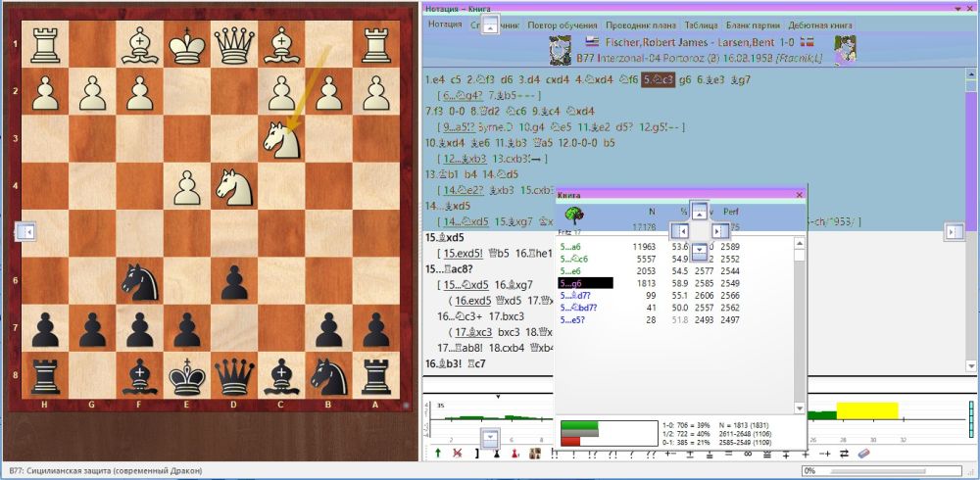This screenshot has height=480, width=980.
Task: Click the green tree icon in Книга panel
Action: [573, 216]
